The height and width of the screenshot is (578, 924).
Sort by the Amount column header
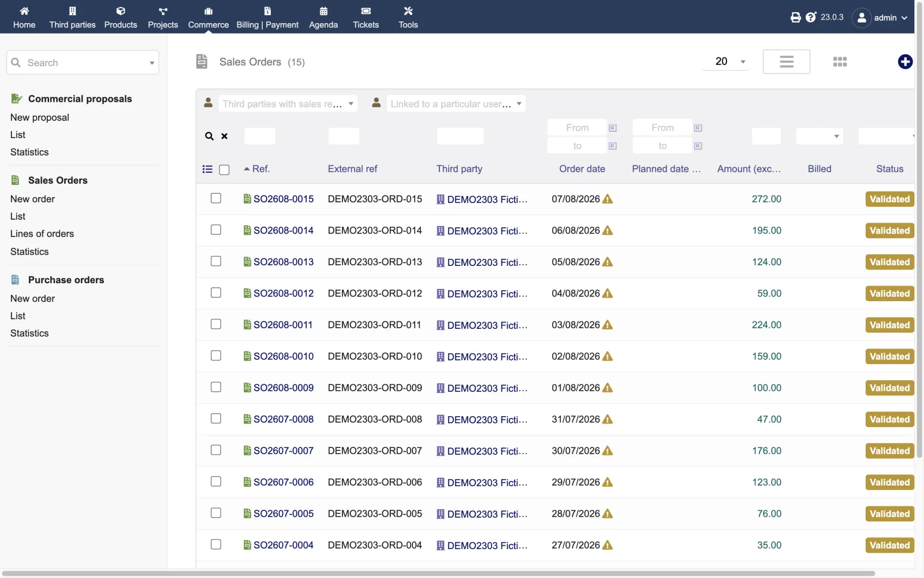click(x=749, y=169)
